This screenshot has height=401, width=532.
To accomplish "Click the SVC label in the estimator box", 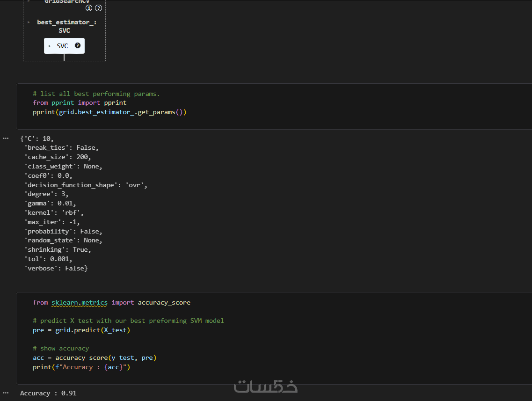I will [62, 46].
